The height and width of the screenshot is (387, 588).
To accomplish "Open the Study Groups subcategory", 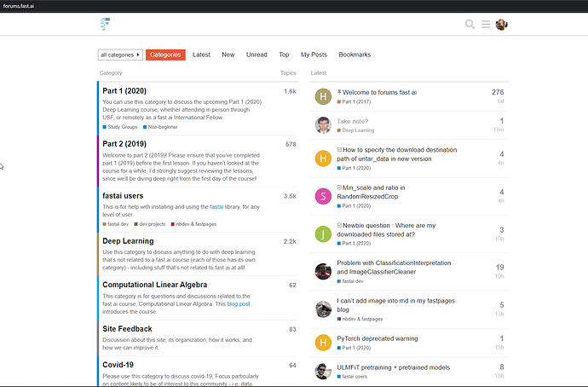I will pos(120,127).
